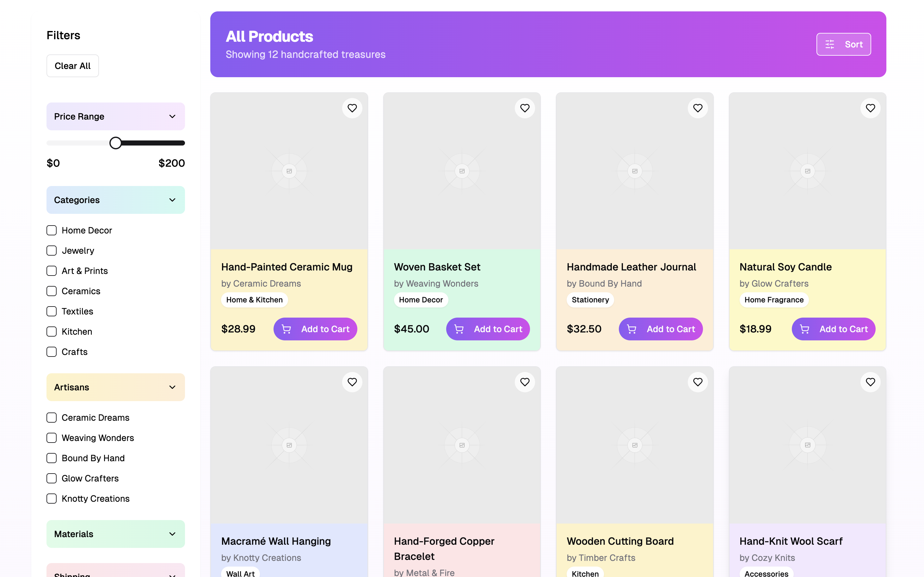Image resolution: width=924 pixels, height=577 pixels.
Task: Click the heart icon on the Hand-Knit Wool Scarf card
Action: point(870,382)
